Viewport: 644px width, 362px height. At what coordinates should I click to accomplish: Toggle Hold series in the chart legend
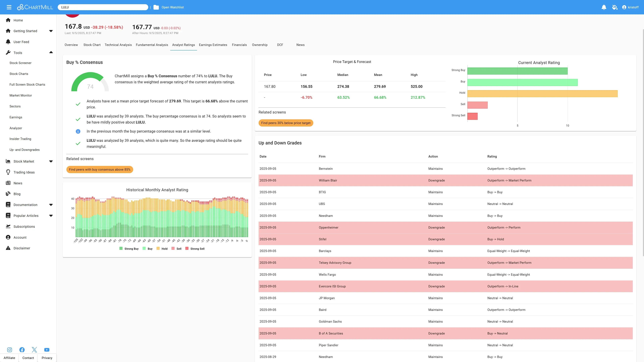click(162, 249)
